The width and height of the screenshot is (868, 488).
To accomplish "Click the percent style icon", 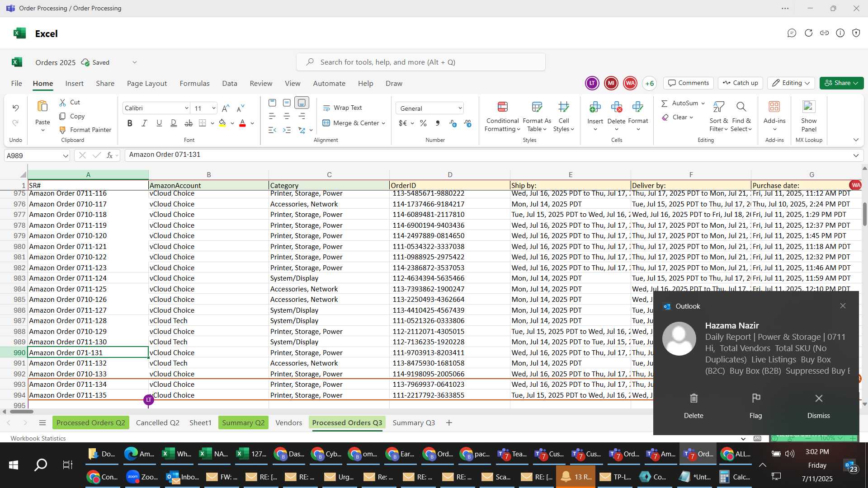I will click(423, 123).
